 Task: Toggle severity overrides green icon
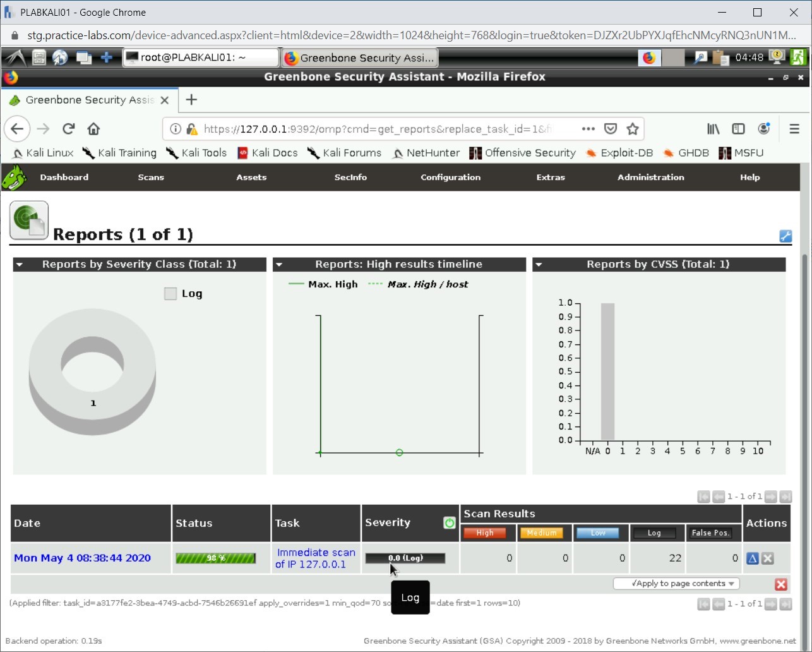[x=450, y=523]
